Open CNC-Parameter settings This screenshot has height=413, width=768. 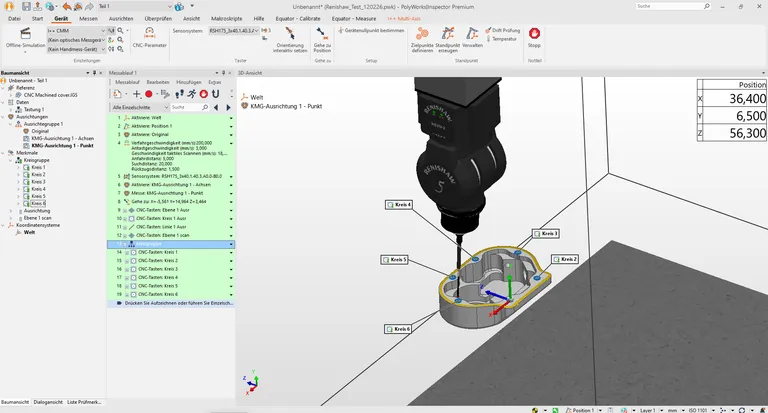(x=149, y=37)
